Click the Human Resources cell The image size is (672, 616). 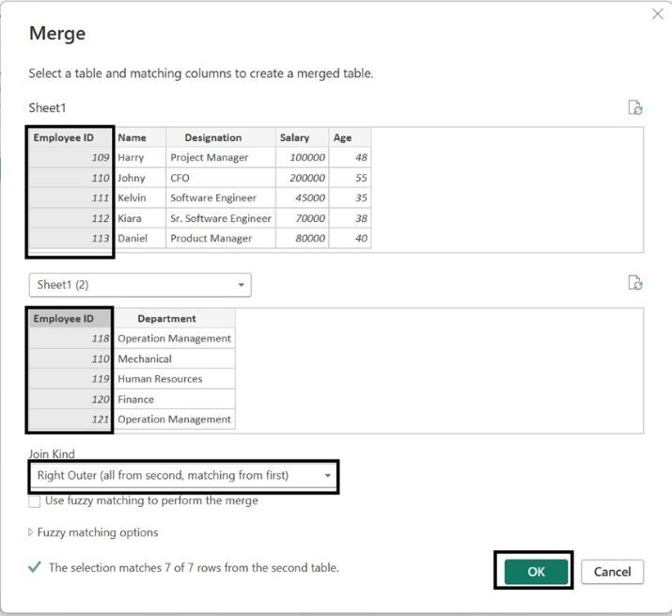(160, 379)
